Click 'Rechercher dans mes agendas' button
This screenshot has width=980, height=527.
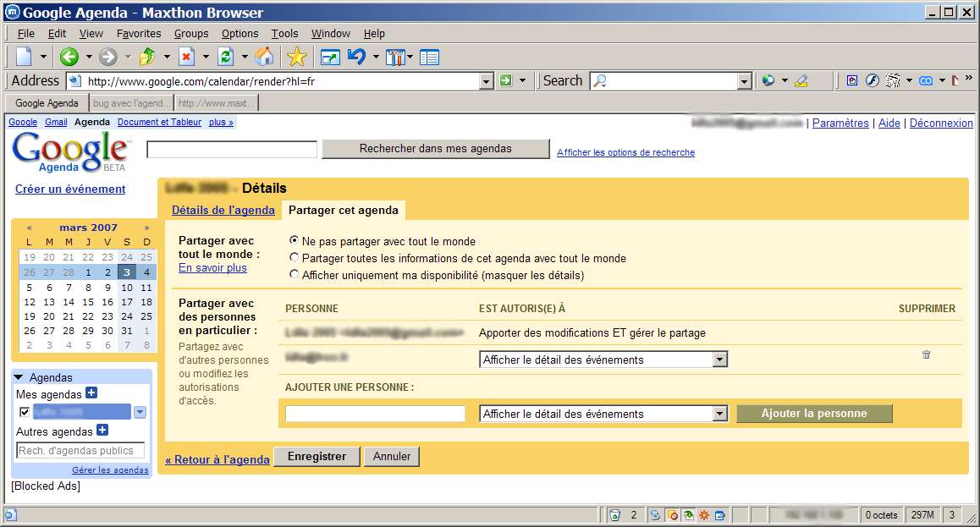point(436,149)
